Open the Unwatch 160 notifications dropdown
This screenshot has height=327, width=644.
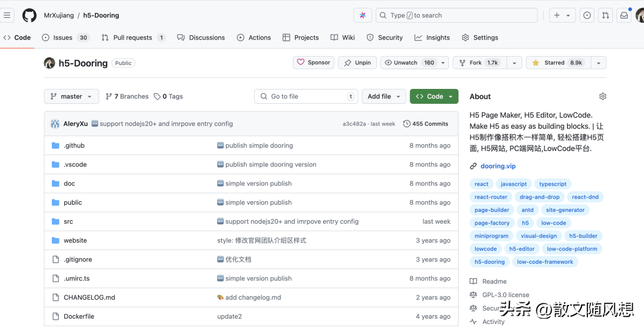click(414, 63)
